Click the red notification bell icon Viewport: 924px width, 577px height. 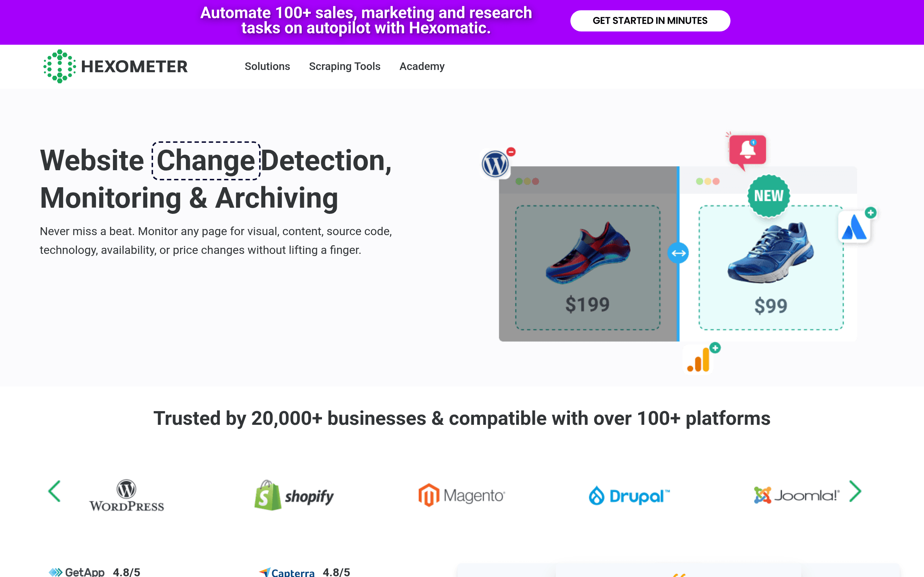747,150
